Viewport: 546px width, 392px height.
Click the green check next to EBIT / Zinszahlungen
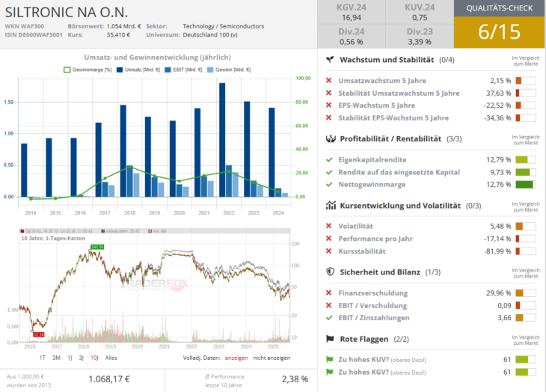[x=329, y=317]
